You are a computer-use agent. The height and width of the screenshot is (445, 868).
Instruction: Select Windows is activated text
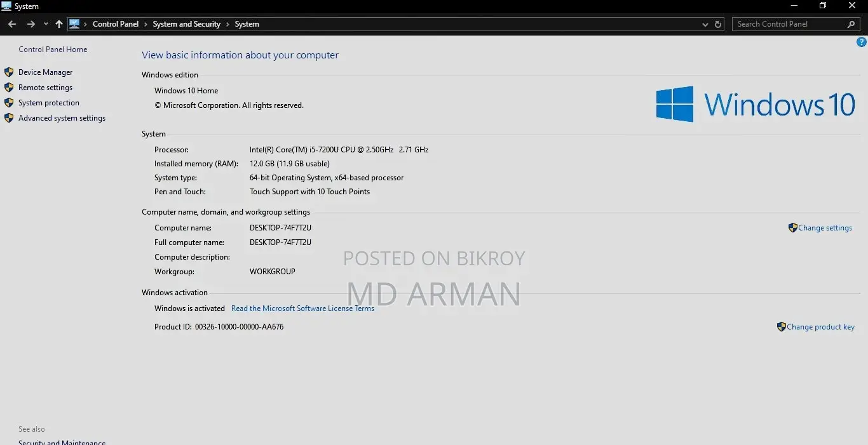pos(189,309)
